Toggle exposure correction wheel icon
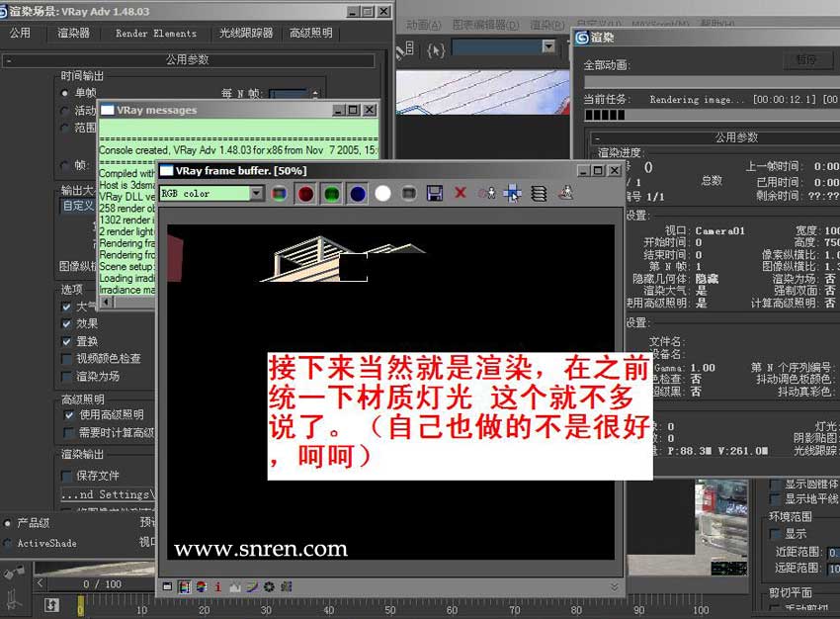840x619 pixels. click(269, 586)
